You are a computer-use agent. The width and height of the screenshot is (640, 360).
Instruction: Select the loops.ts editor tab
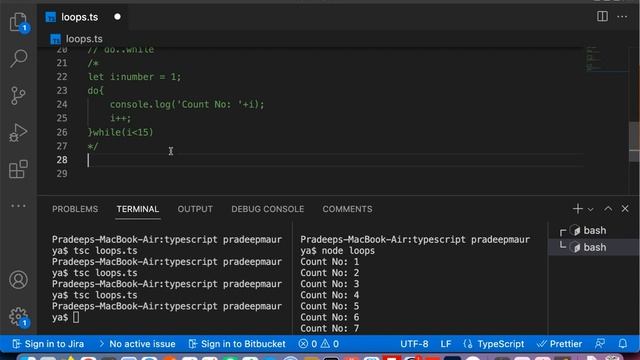(79, 17)
